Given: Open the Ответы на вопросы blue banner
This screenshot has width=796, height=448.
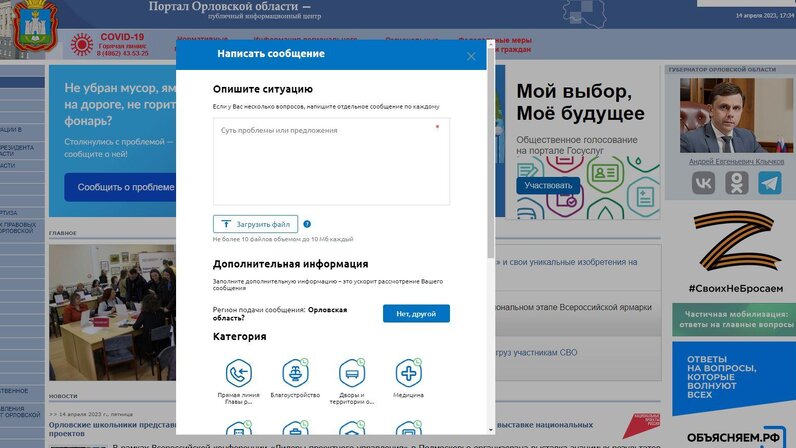Looking at the screenshot, I should click(734, 378).
